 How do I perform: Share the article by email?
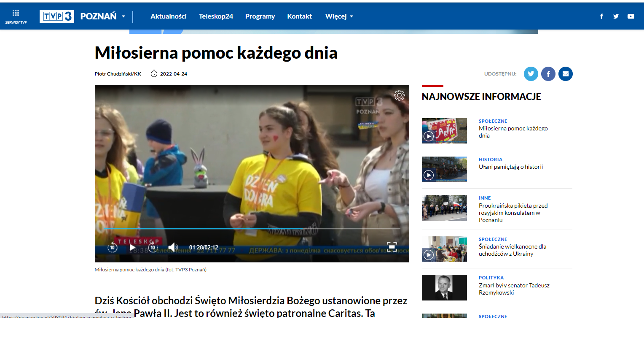point(566,74)
